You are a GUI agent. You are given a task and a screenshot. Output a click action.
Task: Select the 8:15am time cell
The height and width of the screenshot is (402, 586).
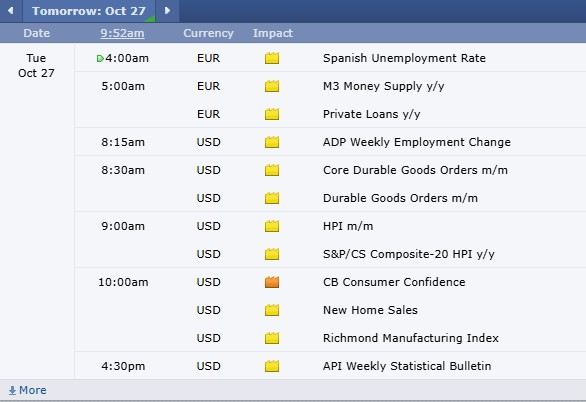(123, 142)
